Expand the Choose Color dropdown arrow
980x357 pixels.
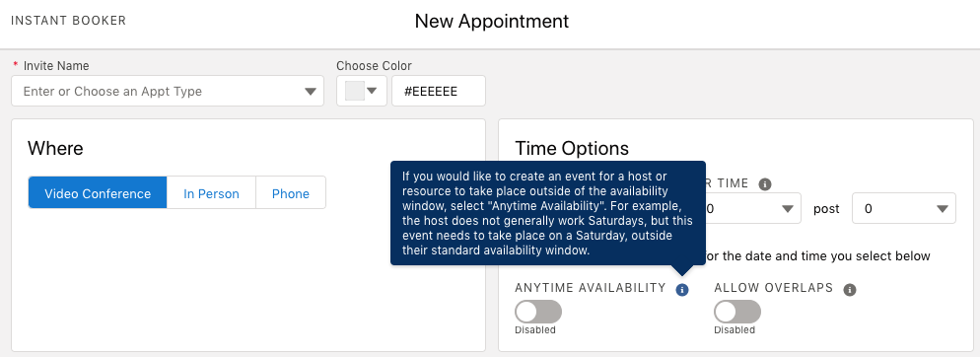click(373, 91)
